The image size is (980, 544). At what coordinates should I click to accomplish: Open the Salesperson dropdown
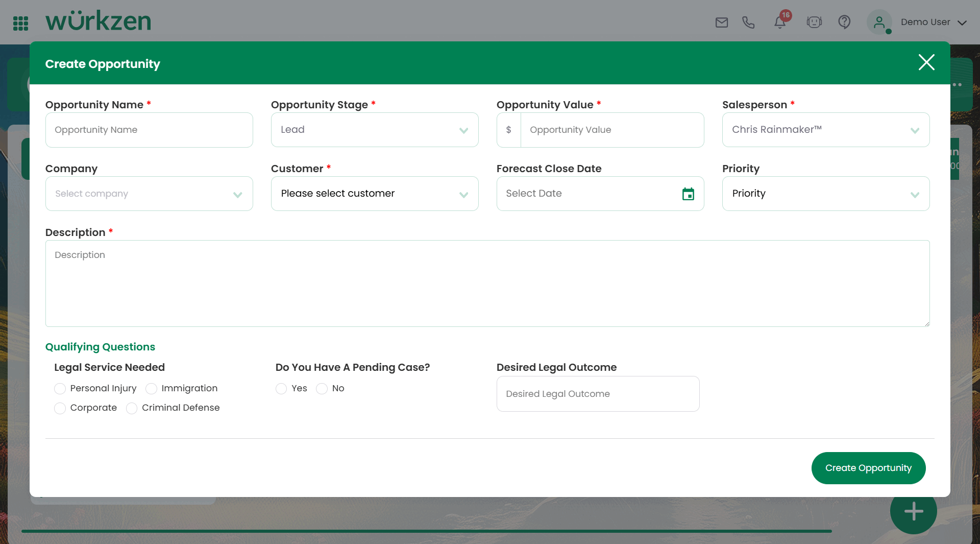coord(825,130)
